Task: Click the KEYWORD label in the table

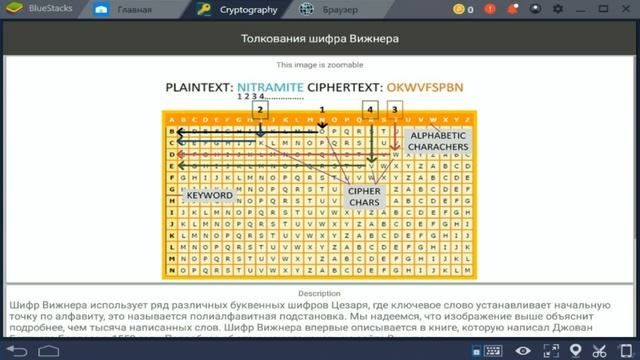Action: [x=209, y=195]
